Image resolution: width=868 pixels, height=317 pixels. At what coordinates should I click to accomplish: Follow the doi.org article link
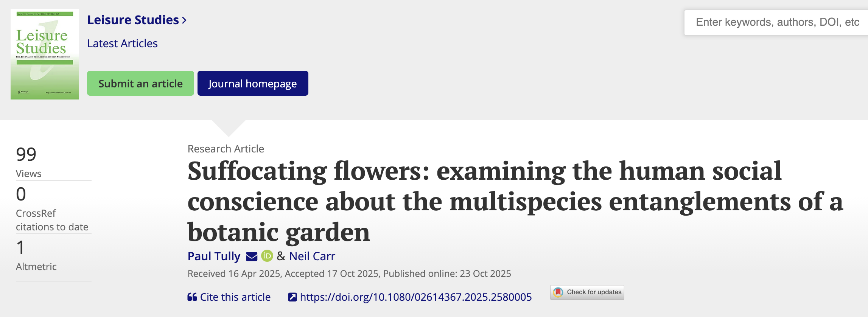click(x=416, y=297)
